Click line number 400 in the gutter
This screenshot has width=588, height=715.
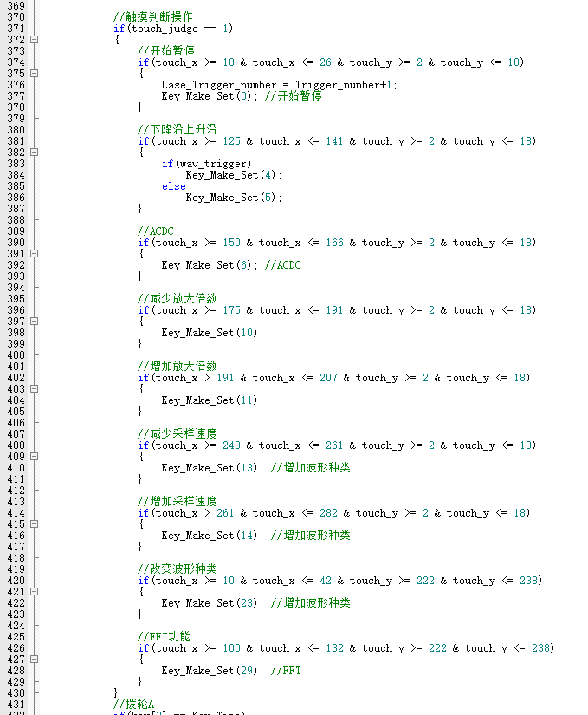coord(16,355)
